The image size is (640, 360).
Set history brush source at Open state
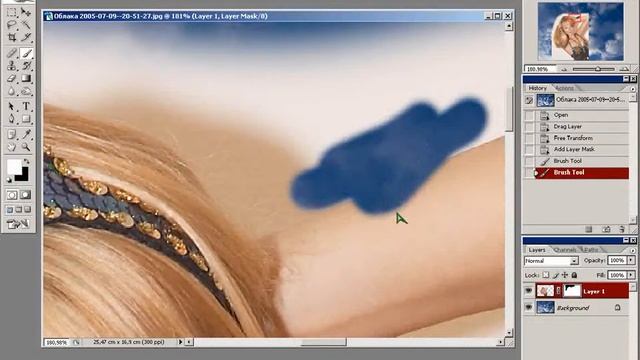point(529,116)
